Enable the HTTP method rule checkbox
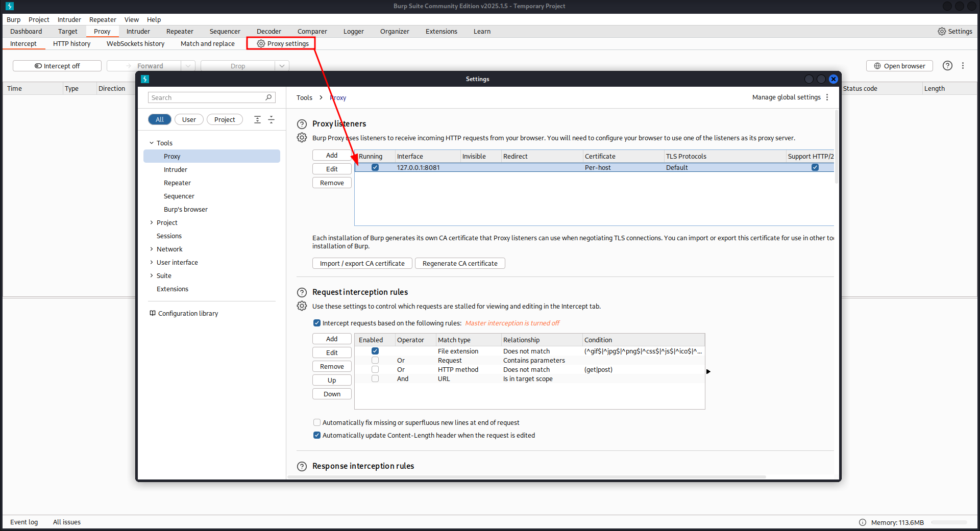The image size is (980, 531). [x=375, y=369]
